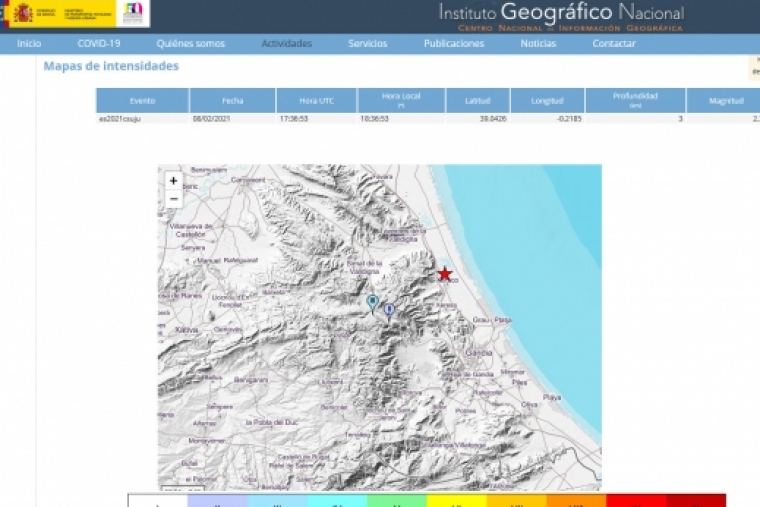The height and width of the screenshot is (507, 760).
Task: Open the Contactar menu
Action: (614, 44)
